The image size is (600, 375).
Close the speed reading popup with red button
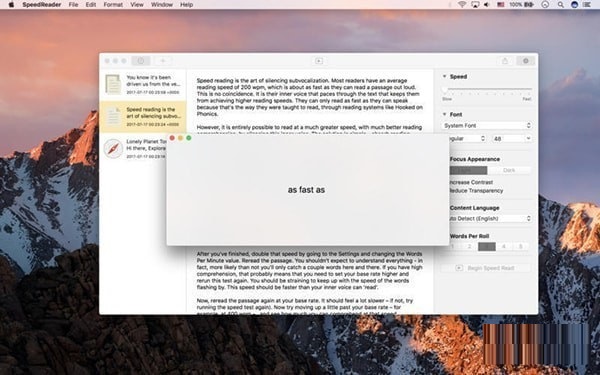click(172, 138)
